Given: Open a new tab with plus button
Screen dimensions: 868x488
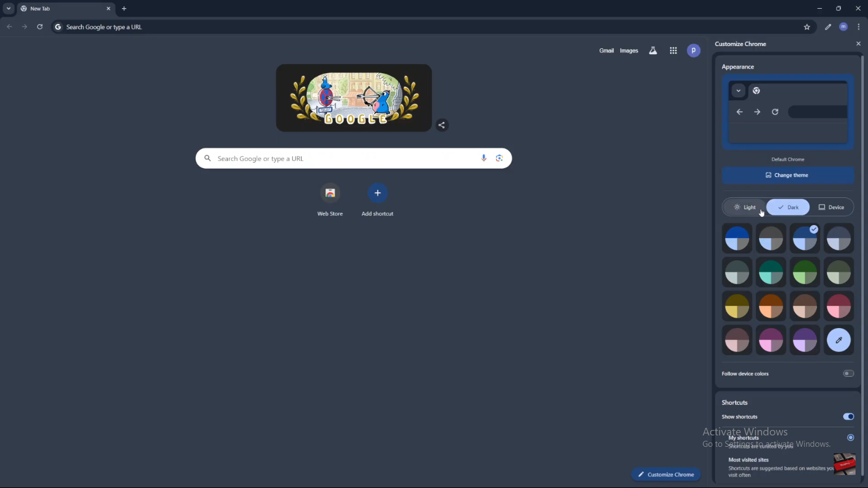Looking at the screenshot, I should click(x=124, y=9).
